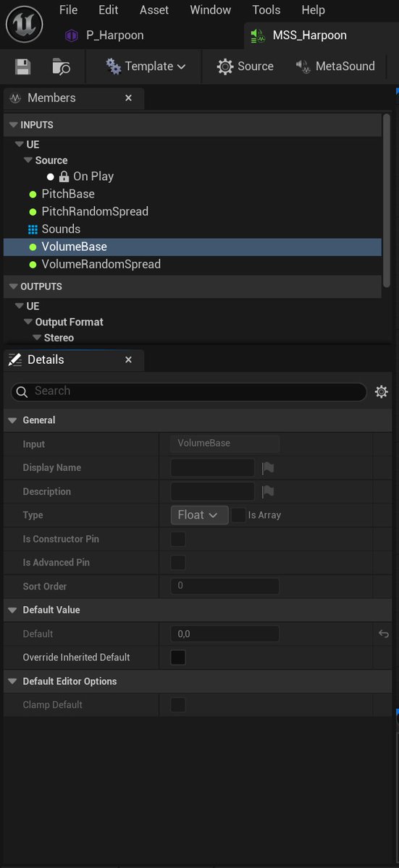Open the Edit menu

click(109, 10)
